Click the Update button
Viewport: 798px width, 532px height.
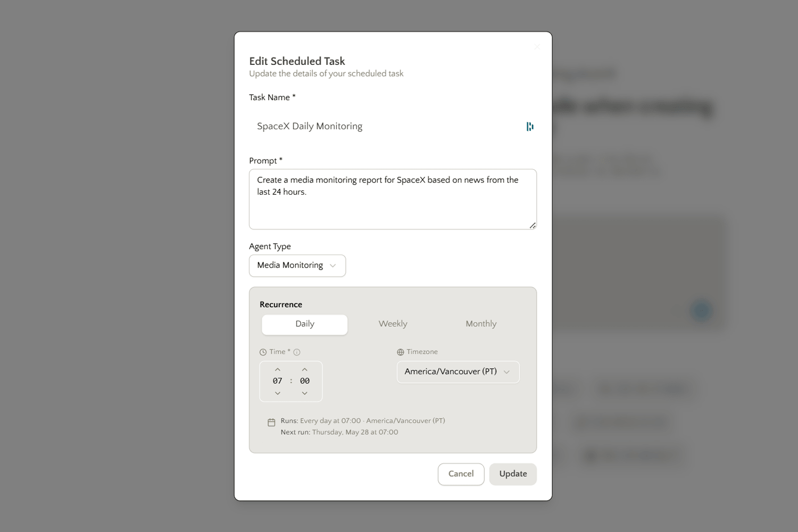pos(513,474)
